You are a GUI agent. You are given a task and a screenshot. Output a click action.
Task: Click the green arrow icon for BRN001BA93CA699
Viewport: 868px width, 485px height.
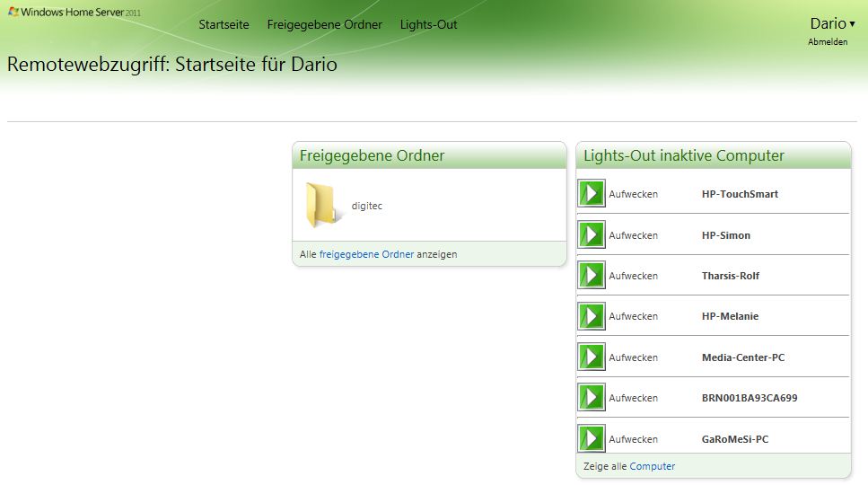click(592, 398)
